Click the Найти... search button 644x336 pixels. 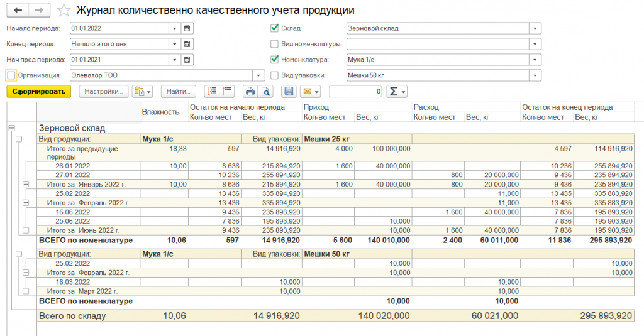tap(179, 91)
